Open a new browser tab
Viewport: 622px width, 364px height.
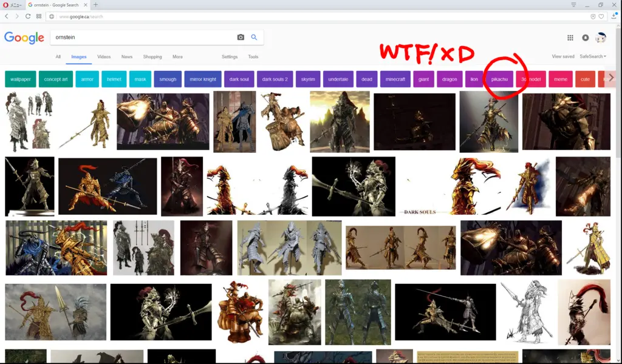(95, 5)
